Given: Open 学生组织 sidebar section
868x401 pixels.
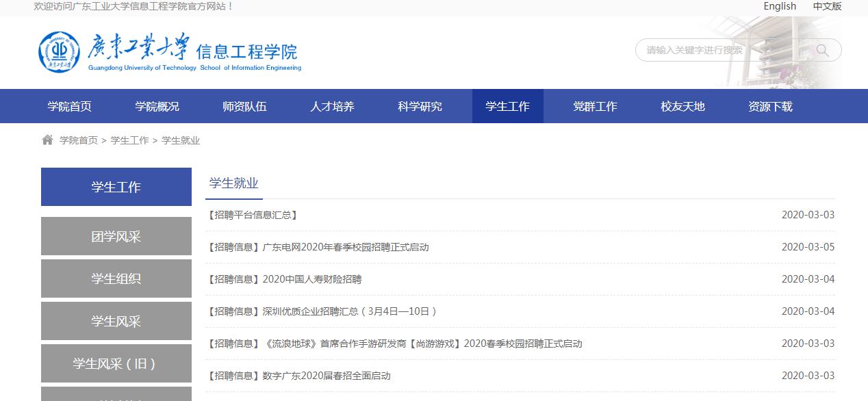Looking at the screenshot, I should (x=116, y=279).
